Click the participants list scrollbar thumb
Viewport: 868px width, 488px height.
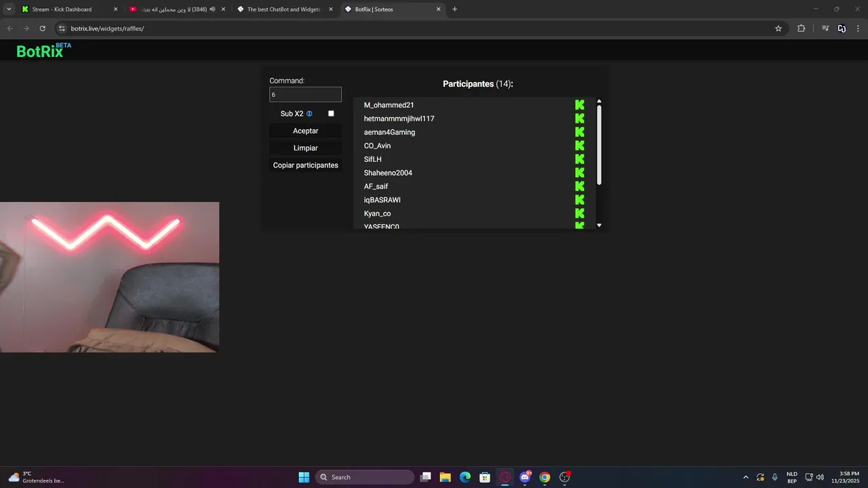(599, 144)
